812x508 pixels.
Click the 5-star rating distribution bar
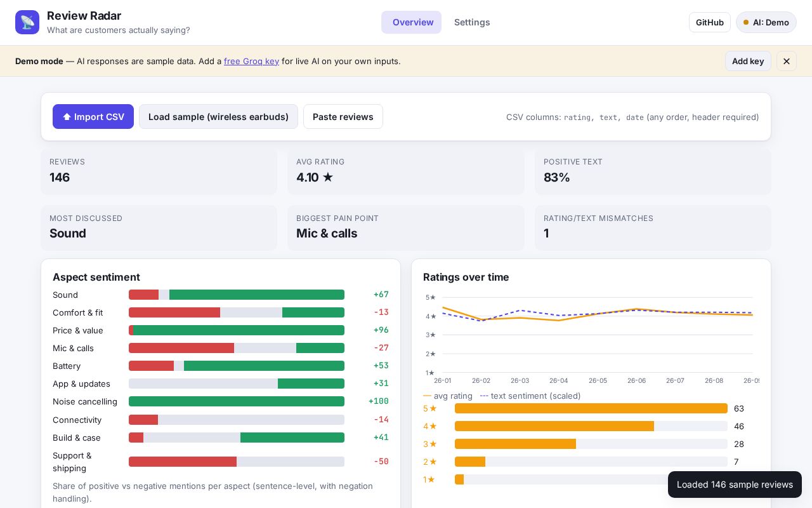(x=591, y=408)
